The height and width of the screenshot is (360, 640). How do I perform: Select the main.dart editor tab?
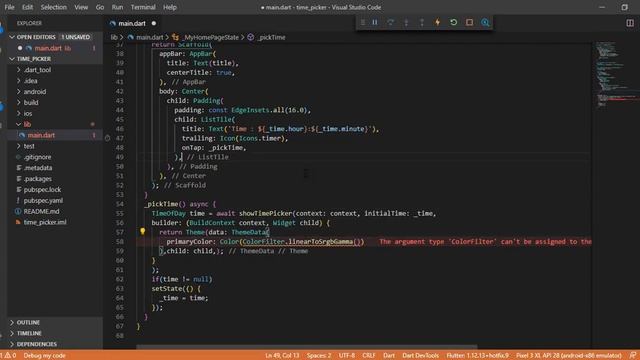point(132,23)
